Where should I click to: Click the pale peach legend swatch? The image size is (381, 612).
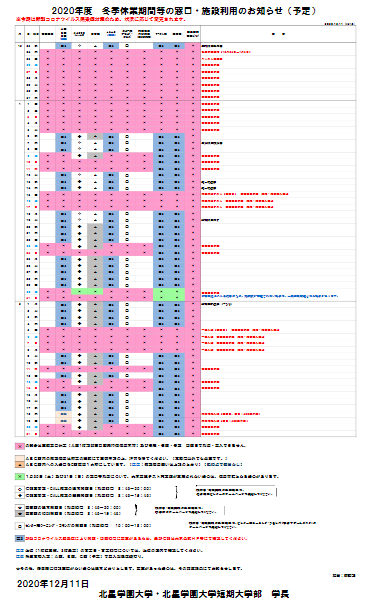coord(20,458)
